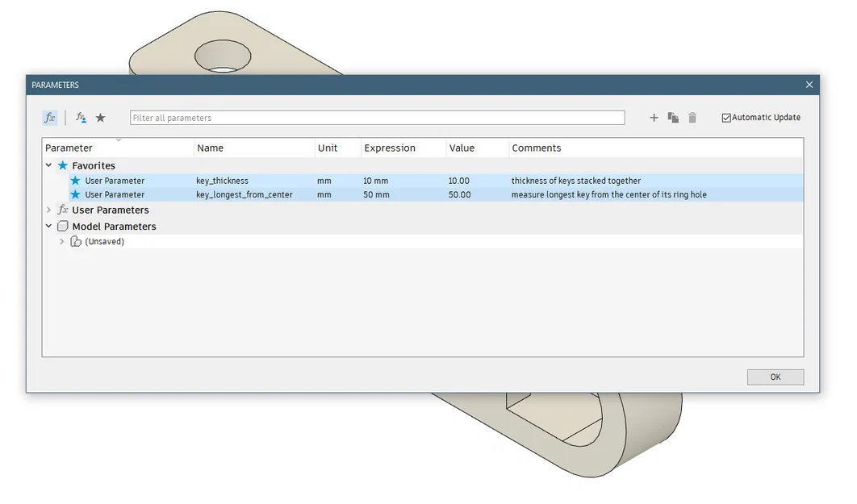This screenshot has width=857, height=504.
Task: Unfavorite key_thickness via its star icon
Action: 75,181
